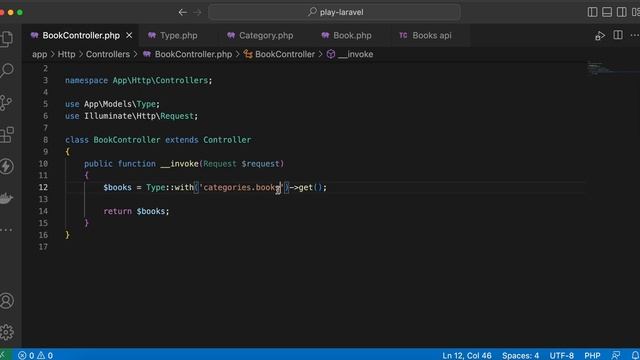640x360 pixels.
Task: Switch to the Books api tab
Action: [431, 36]
